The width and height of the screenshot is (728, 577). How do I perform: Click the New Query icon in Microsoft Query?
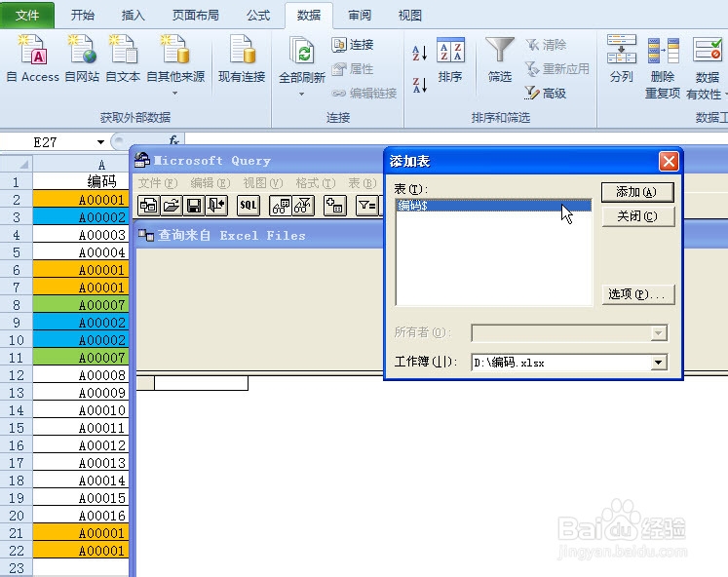click(x=148, y=206)
